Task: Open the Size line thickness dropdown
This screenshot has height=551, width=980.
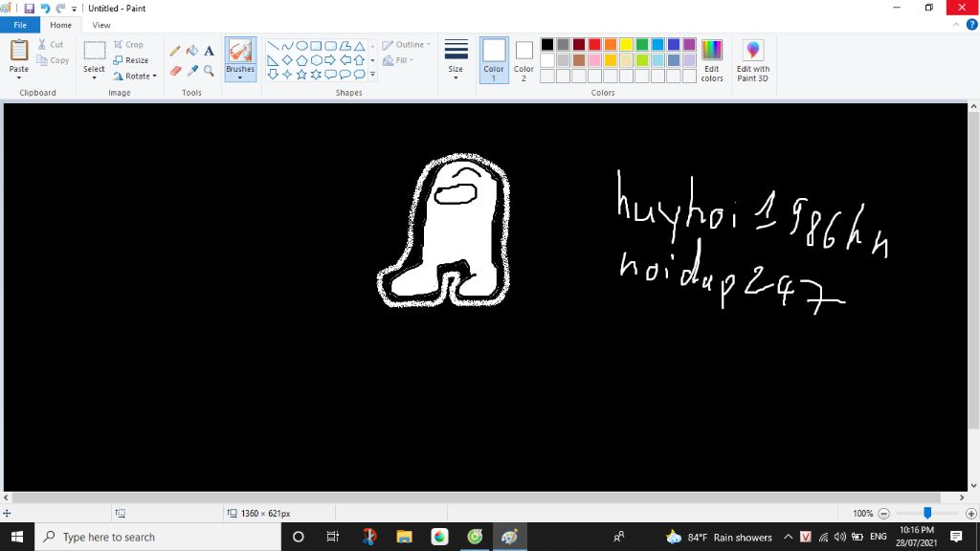Action: click(x=456, y=60)
